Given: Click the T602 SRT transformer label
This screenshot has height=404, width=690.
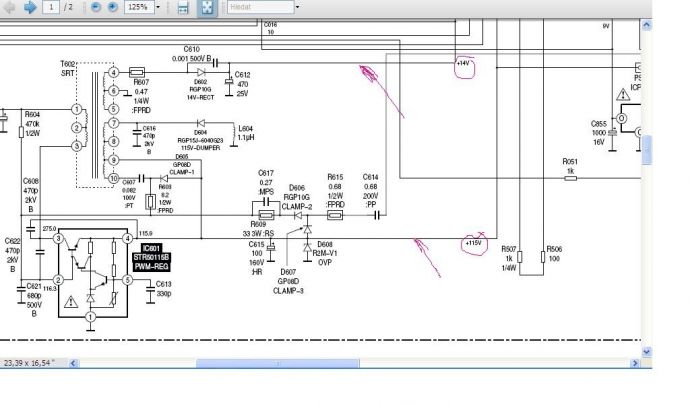Looking at the screenshot, I should 68,69.
